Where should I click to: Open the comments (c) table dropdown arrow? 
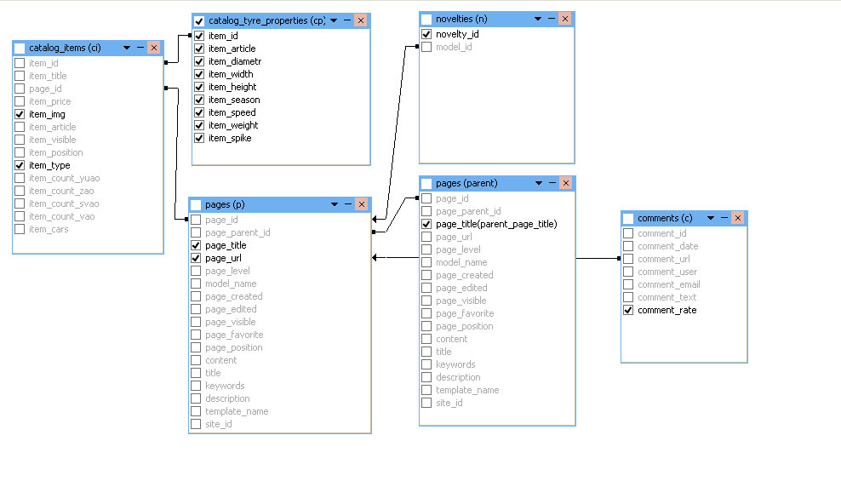[711, 218]
